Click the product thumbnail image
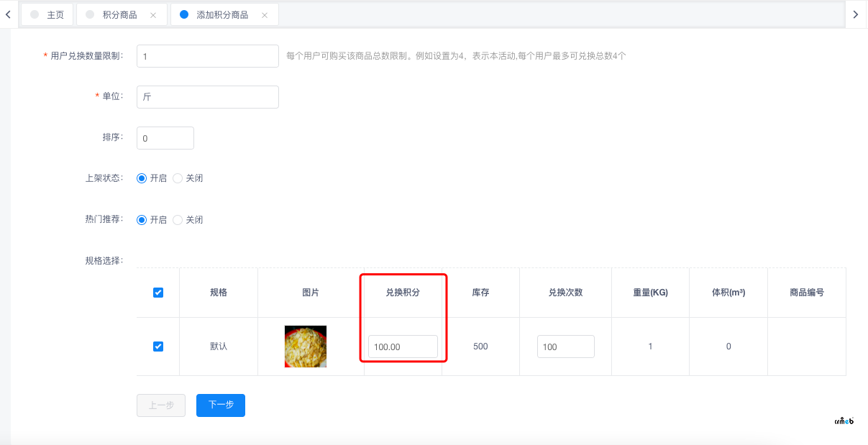The width and height of the screenshot is (868, 445). (306, 347)
